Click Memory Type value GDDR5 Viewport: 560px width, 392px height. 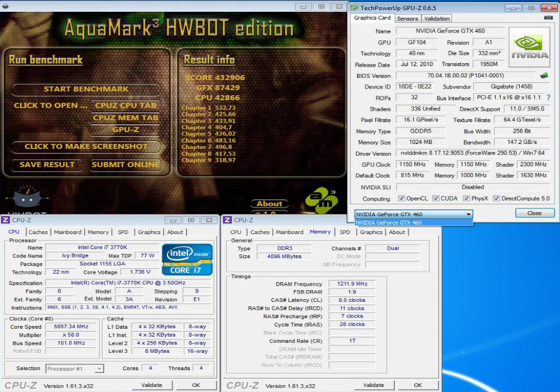[x=421, y=131]
